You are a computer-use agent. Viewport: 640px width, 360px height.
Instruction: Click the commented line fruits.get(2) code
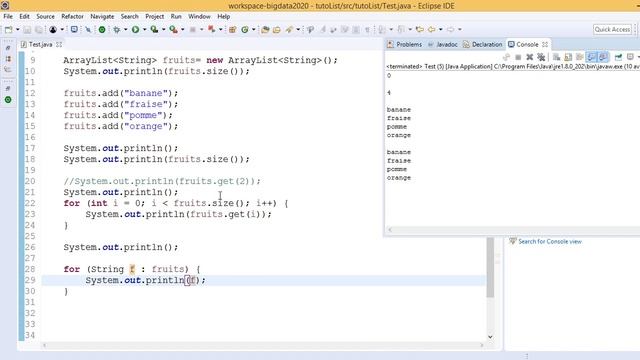coord(162,181)
